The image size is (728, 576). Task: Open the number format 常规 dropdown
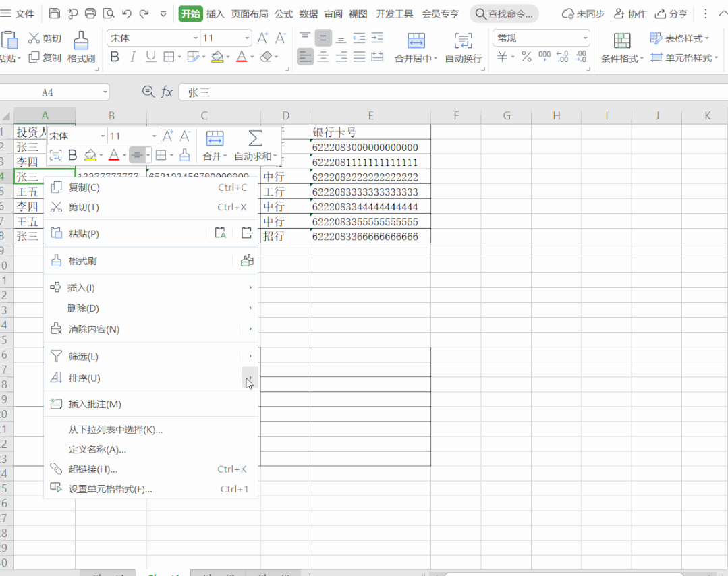coord(585,38)
